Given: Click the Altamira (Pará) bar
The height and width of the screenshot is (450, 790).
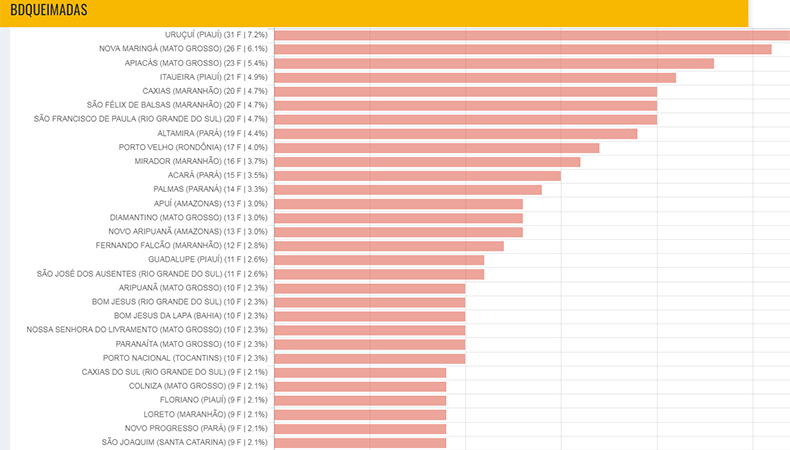Looking at the screenshot, I should 456,134.
